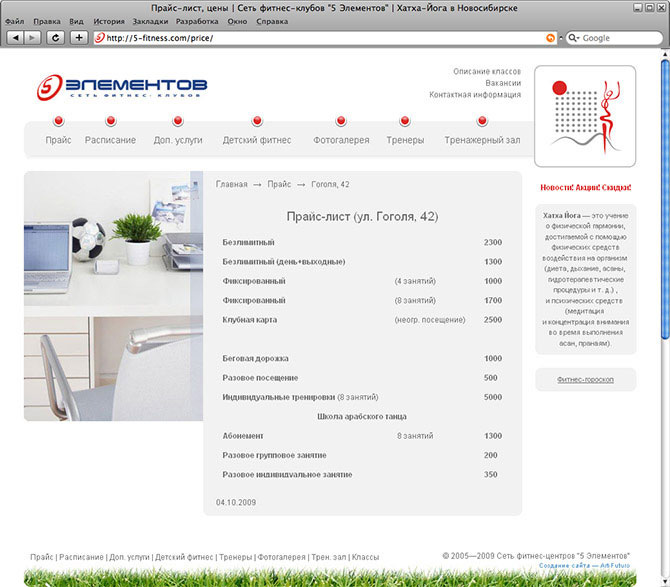The width and height of the screenshot is (670, 587).
Task: Open the Справка menu
Action: [x=272, y=21]
